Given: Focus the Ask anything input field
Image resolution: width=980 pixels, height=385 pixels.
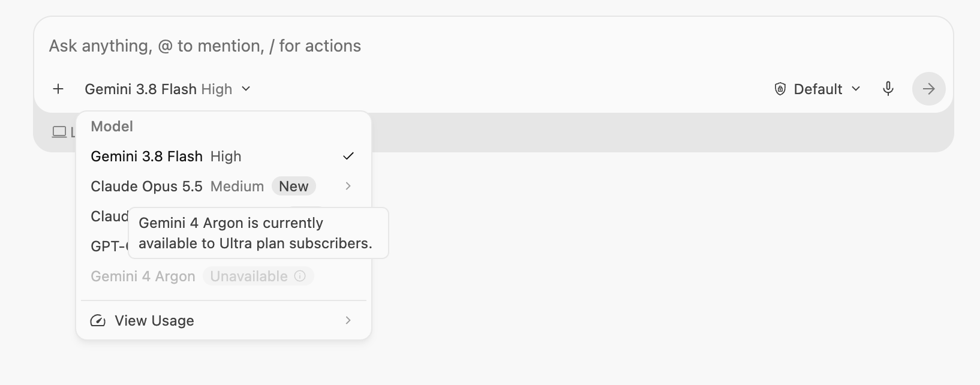Looking at the screenshot, I should 492,46.
